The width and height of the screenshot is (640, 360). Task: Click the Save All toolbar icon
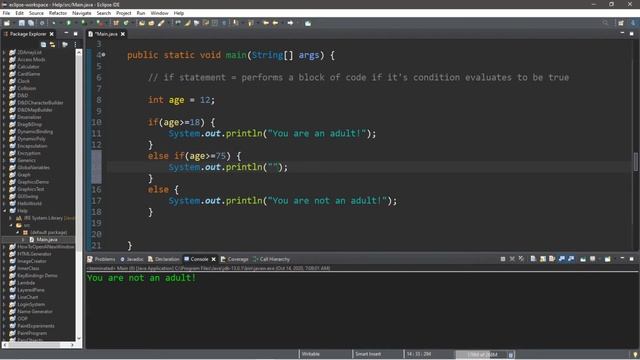(x=31, y=23)
